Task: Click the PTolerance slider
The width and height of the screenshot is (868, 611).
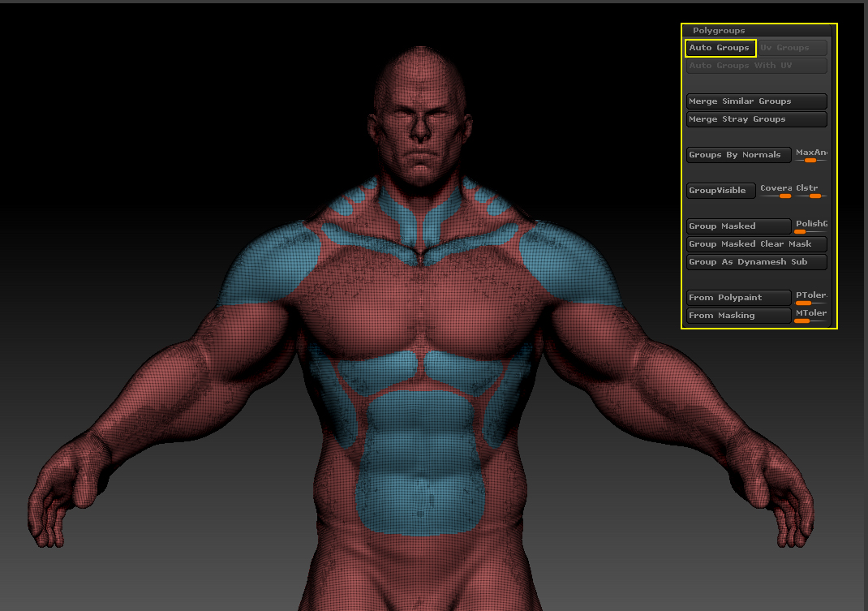Action: point(811,298)
